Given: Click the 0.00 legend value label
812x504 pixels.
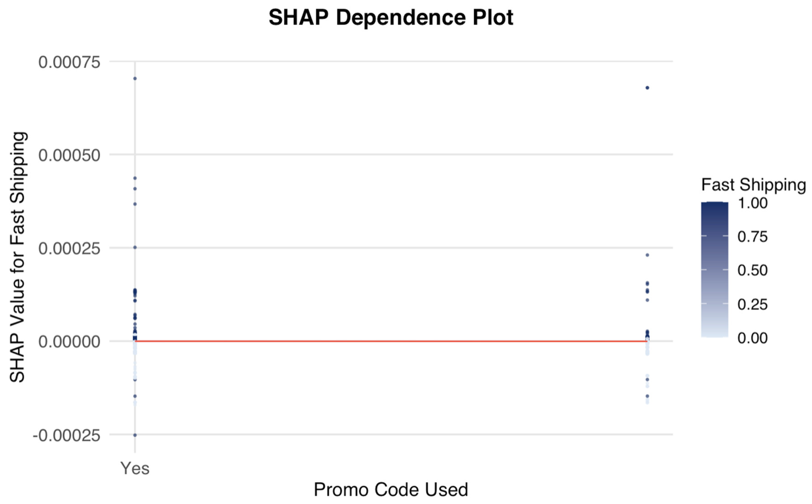Looking at the screenshot, I should tap(752, 338).
